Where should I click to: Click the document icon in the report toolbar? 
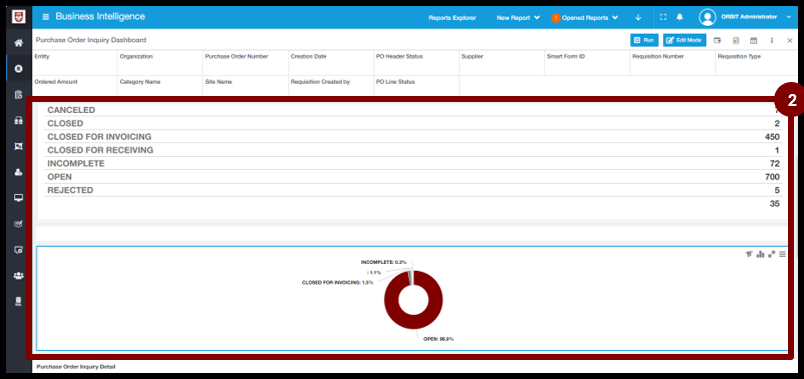coord(736,40)
